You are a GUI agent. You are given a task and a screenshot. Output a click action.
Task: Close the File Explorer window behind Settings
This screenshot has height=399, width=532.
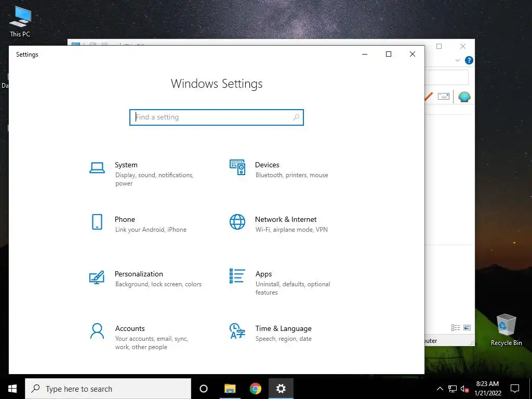tap(463, 46)
